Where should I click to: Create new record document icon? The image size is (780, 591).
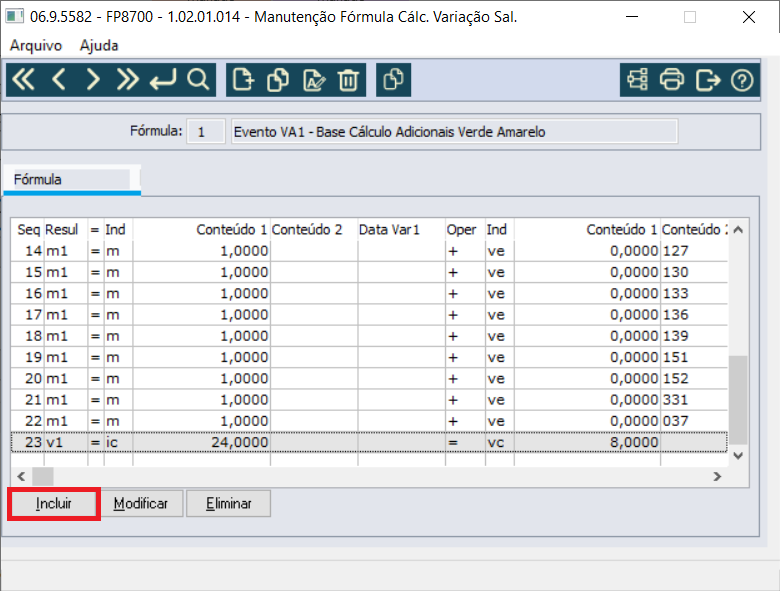point(243,80)
